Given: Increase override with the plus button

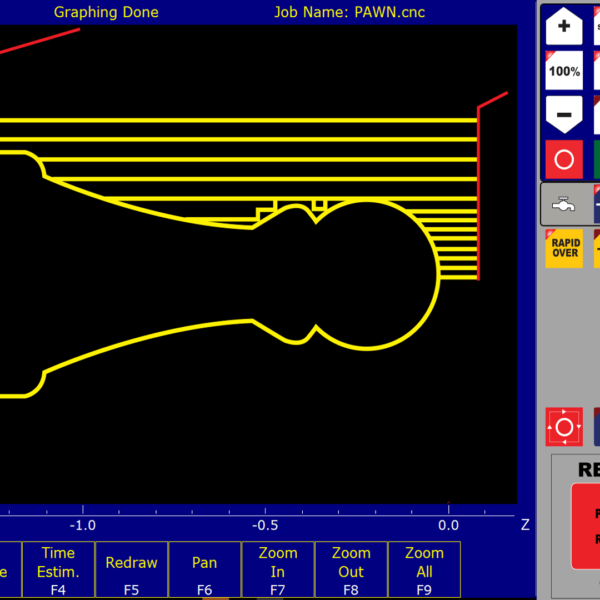Looking at the screenshot, I should pyautogui.click(x=564, y=26).
